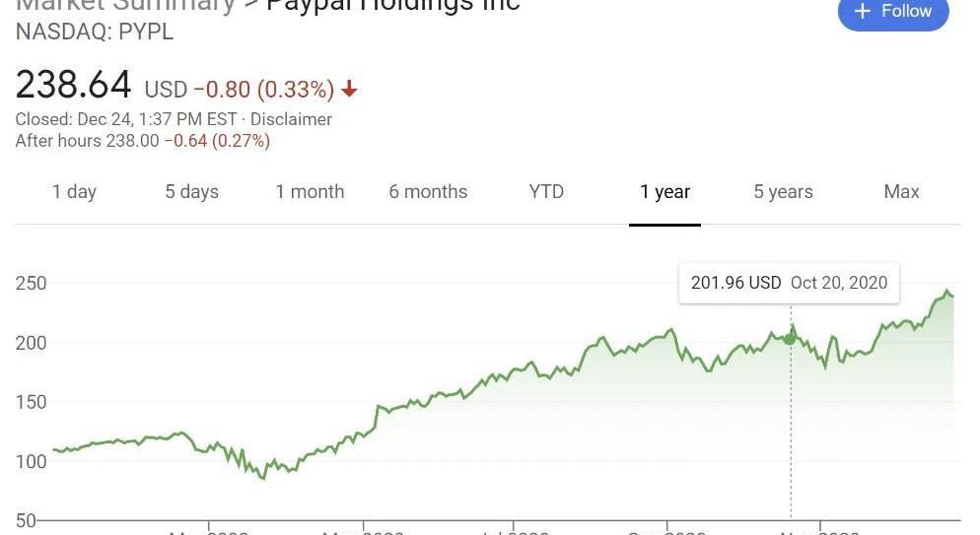Image resolution: width=980 pixels, height=535 pixels.
Task: Click the 238.64 stock price
Action: [73, 86]
